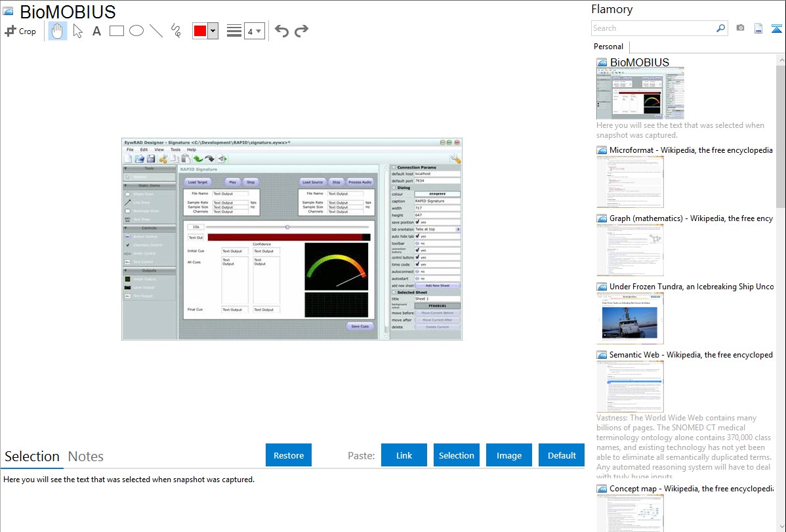Click the sidebar scrollbar down arrow
Image resolution: width=786 pixels, height=532 pixels.
click(781, 527)
